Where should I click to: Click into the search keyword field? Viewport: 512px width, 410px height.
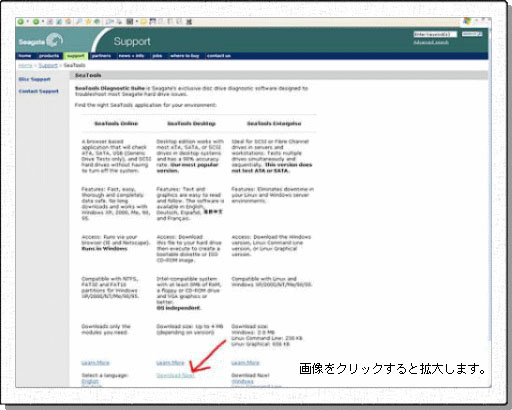point(435,34)
